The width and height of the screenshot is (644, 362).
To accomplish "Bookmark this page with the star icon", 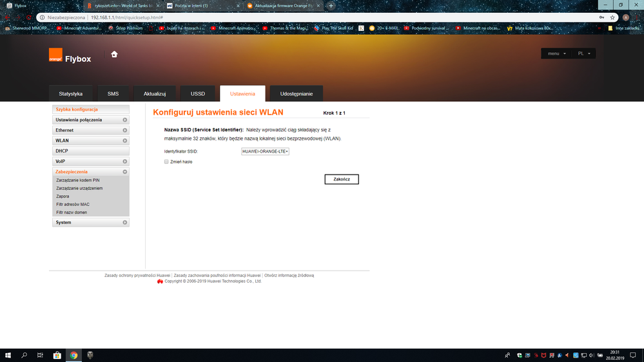I will click(612, 17).
